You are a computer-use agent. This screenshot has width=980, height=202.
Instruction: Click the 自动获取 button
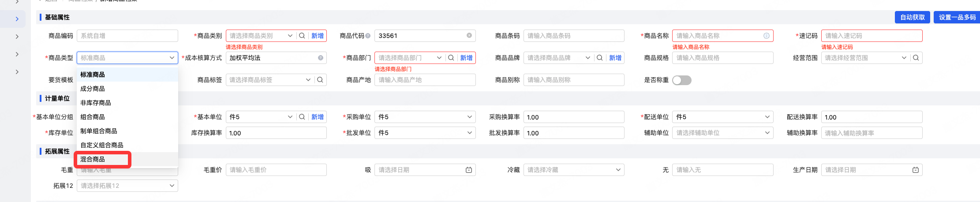click(913, 17)
